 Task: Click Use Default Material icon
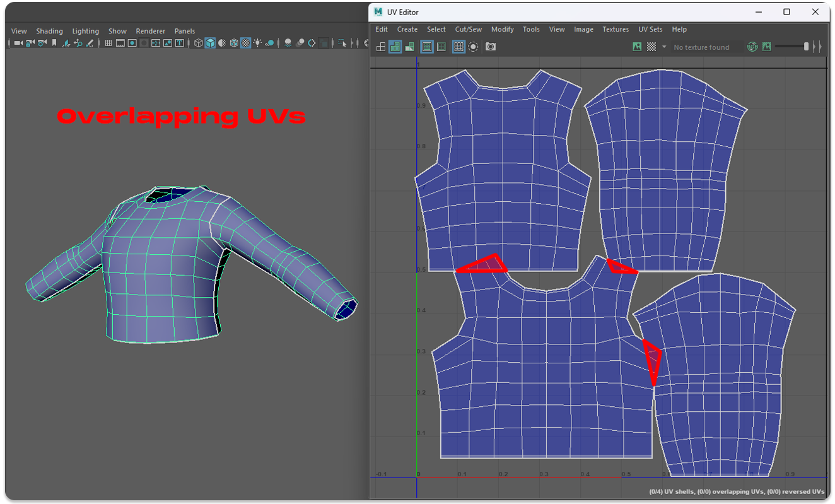[x=222, y=43]
